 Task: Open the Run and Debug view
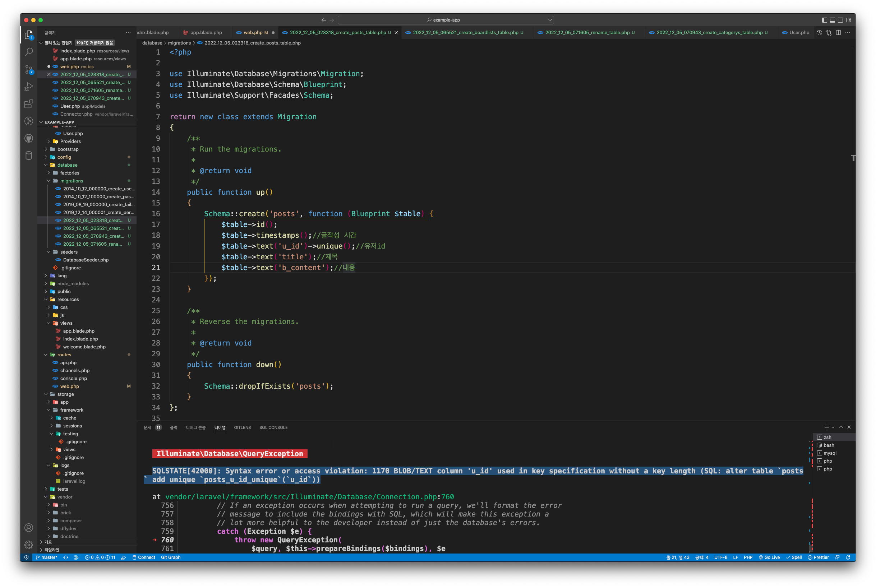coord(28,87)
